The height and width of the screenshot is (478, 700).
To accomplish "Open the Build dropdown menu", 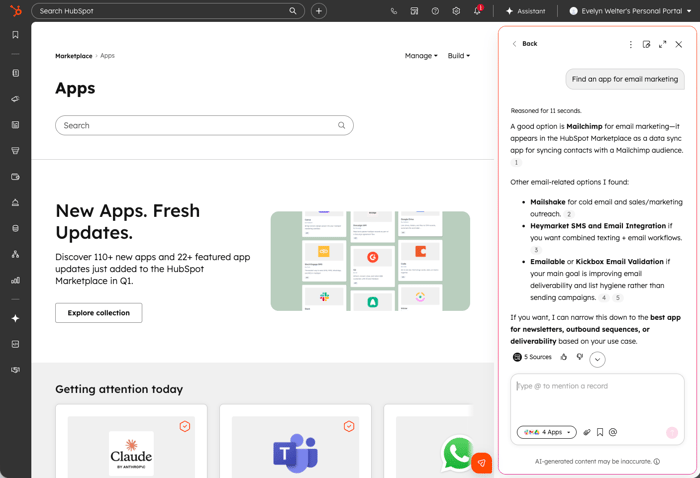I will 458,56.
